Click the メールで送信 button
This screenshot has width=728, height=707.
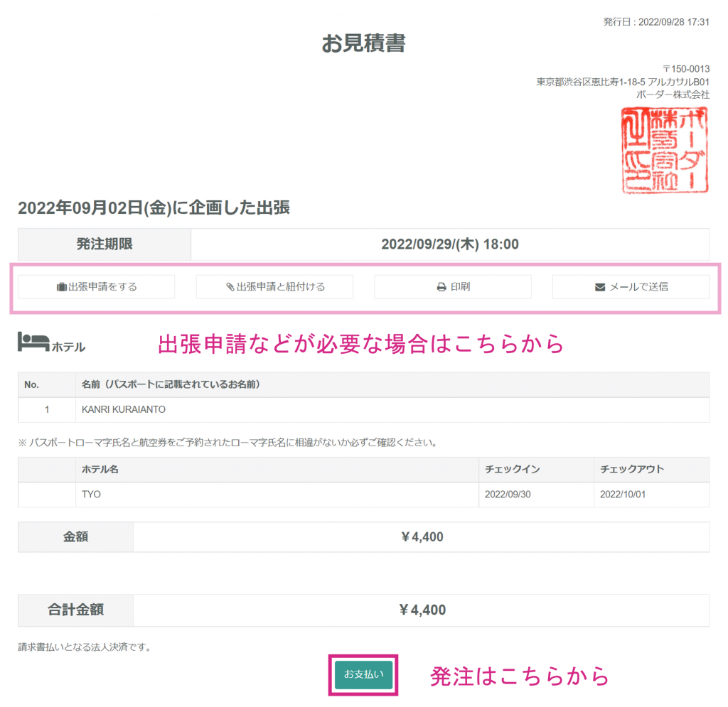click(x=631, y=286)
